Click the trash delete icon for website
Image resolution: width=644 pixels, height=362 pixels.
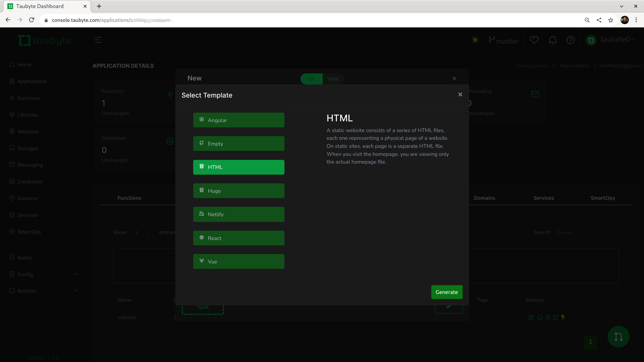click(548, 317)
